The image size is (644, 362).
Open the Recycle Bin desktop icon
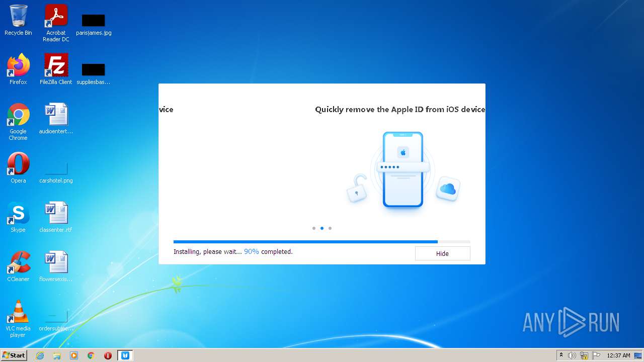pyautogui.click(x=18, y=20)
